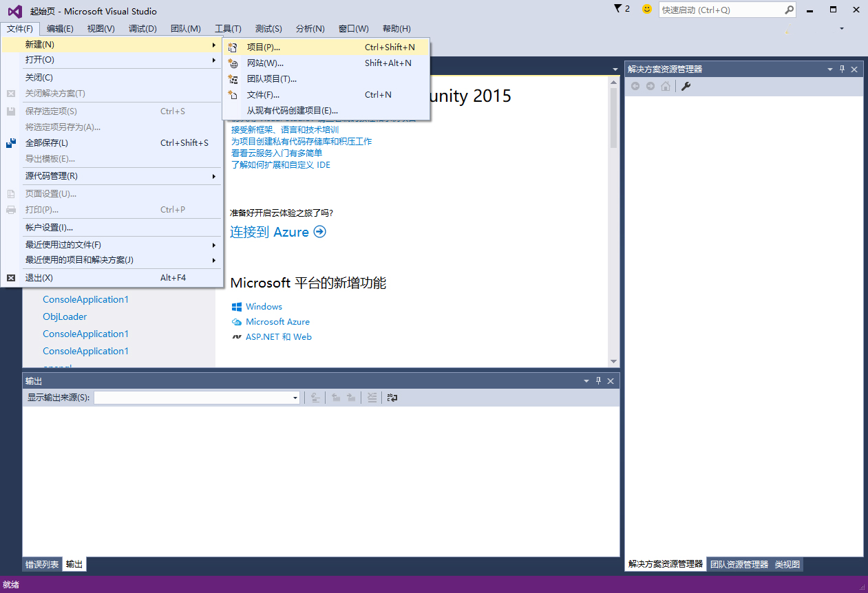Open the document tab list dropdown arrow
Screen dimensions: 868x593
[615, 69]
